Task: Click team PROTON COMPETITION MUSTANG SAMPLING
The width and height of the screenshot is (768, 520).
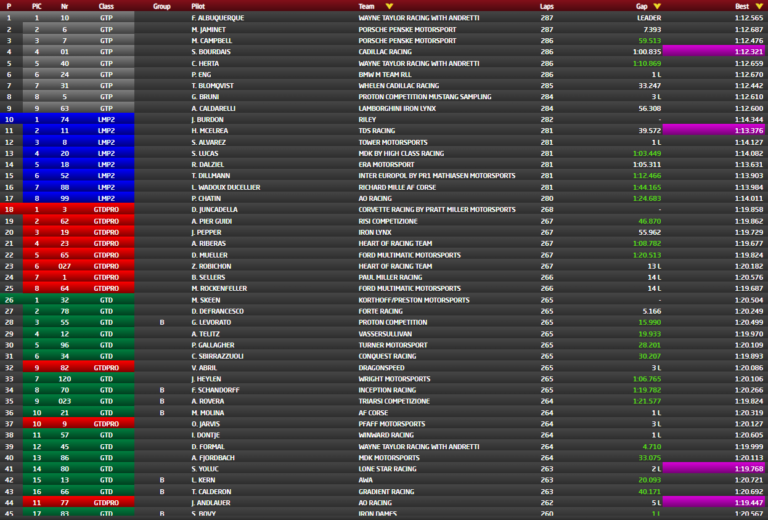Action: click(x=425, y=96)
